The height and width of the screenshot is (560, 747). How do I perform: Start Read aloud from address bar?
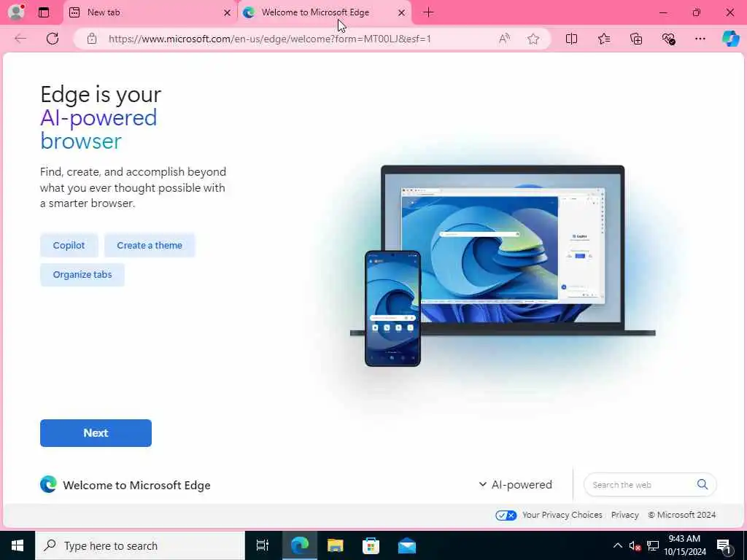pos(504,39)
